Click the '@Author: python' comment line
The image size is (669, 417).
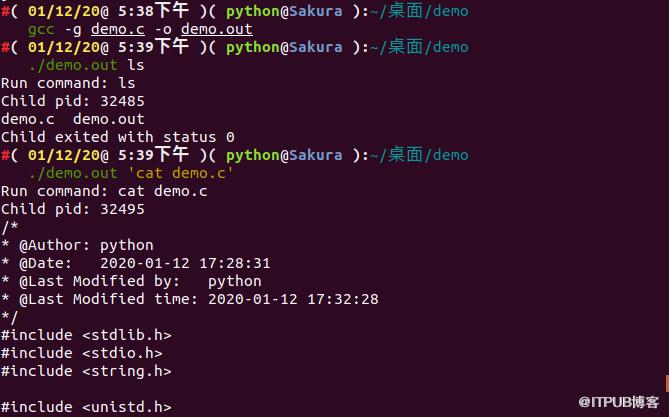[x=77, y=245]
